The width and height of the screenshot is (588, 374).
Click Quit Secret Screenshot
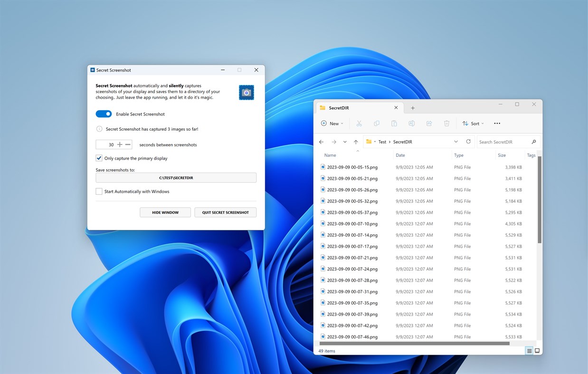225,212
